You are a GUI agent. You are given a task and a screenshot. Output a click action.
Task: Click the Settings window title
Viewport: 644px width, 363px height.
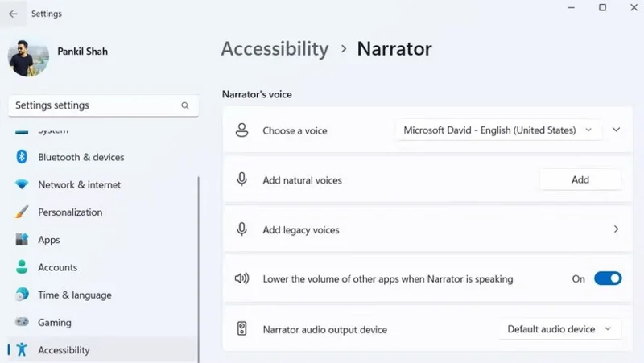point(47,14)
